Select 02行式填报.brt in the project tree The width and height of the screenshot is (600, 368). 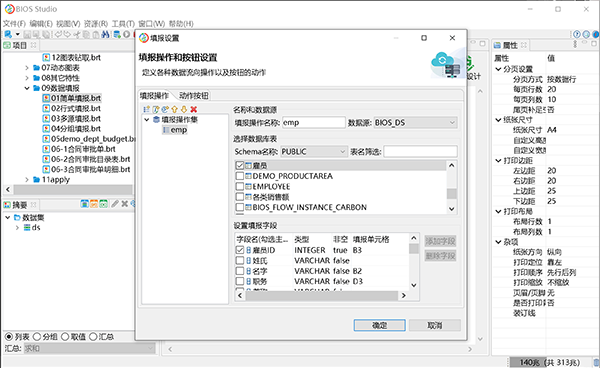pos(72,108)
